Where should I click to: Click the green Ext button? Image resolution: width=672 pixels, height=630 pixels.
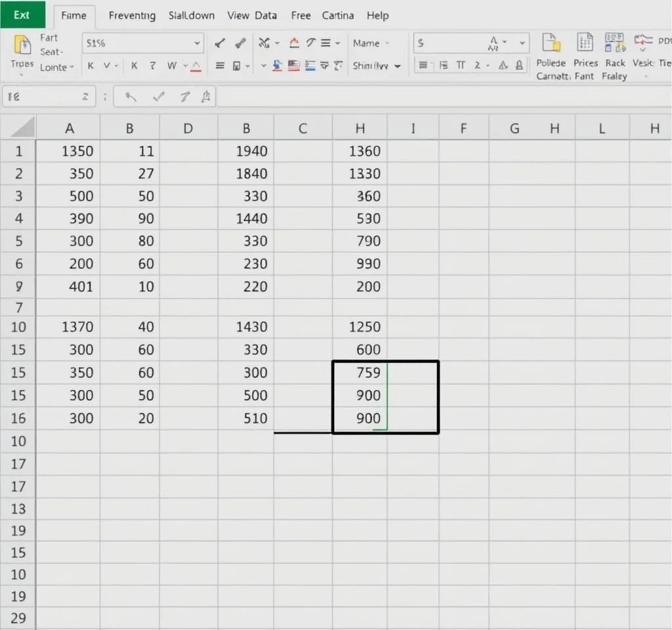(x=22, y=14)
